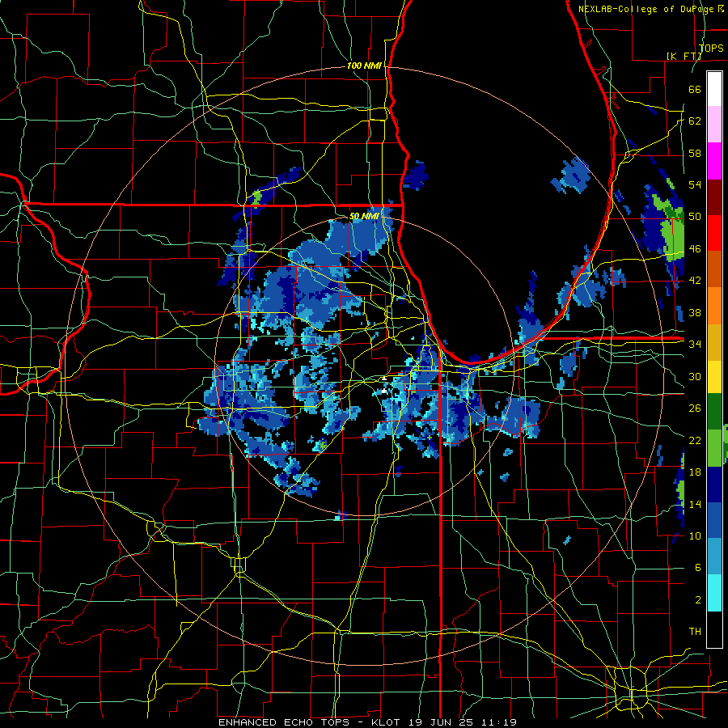The height and width of the screenshot is (728, 728).
Task: Click the 30 legend value
Action: (x=695, y=376)
